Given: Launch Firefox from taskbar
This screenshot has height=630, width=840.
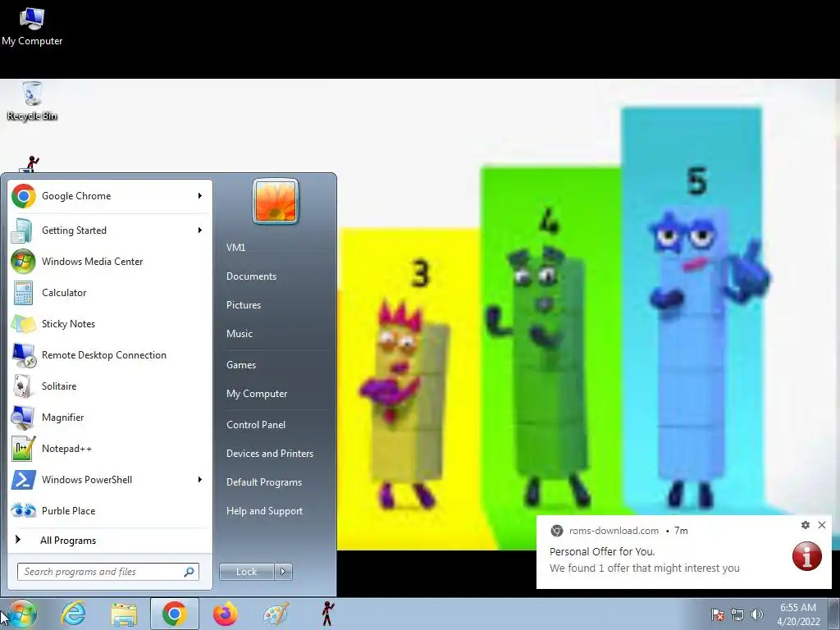Looking at the screenshot, I should tap(225, 614).
